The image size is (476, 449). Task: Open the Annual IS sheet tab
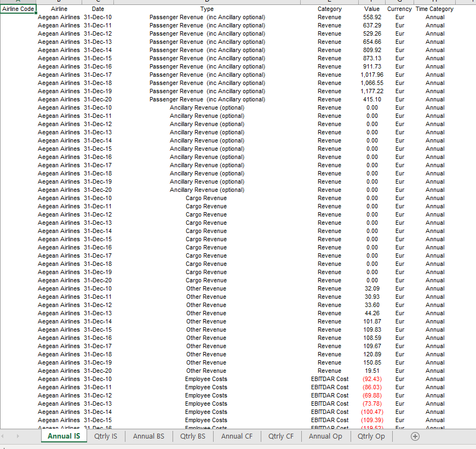point(64,436)
